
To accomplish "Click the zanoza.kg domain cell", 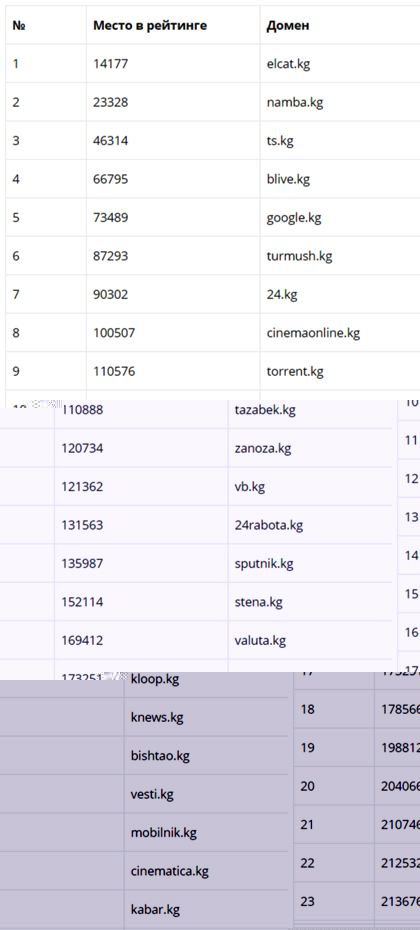I will [x=263, y=448].
